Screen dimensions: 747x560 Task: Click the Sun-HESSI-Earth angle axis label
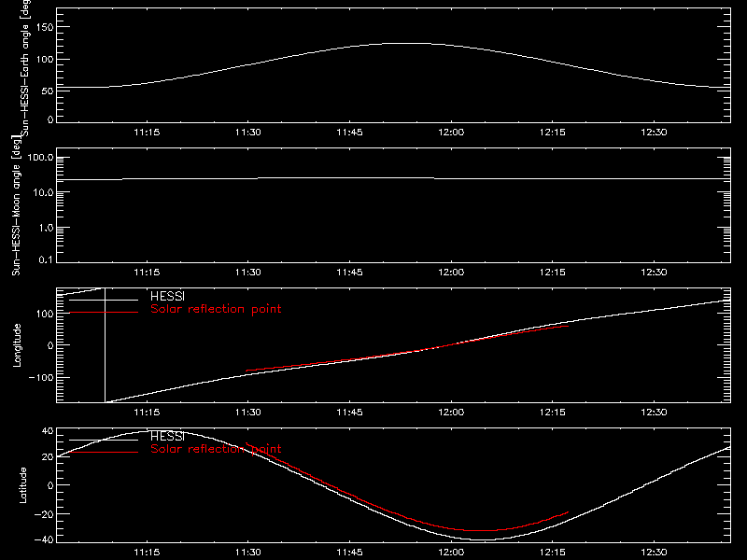pyautogui.click(x=25, y=67)
